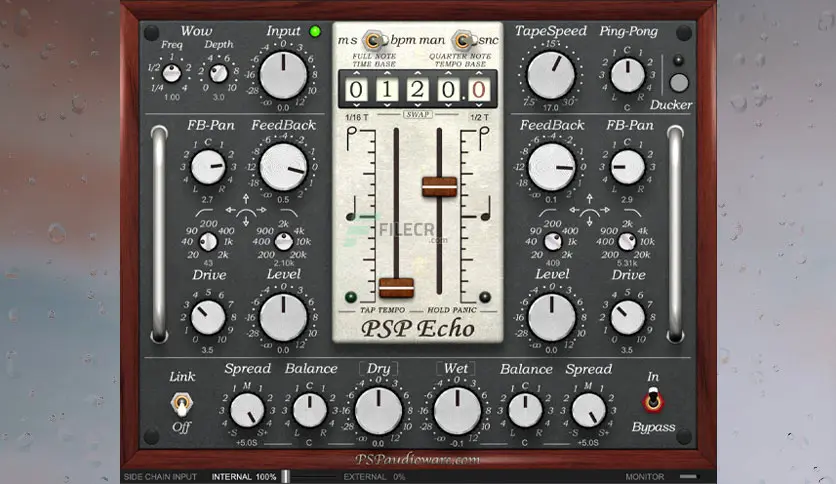Viewport: 836px width, 484px height.
Task: Click the right quarter-note marker icon
Action: pyautogui.click(x=486, y=208)
